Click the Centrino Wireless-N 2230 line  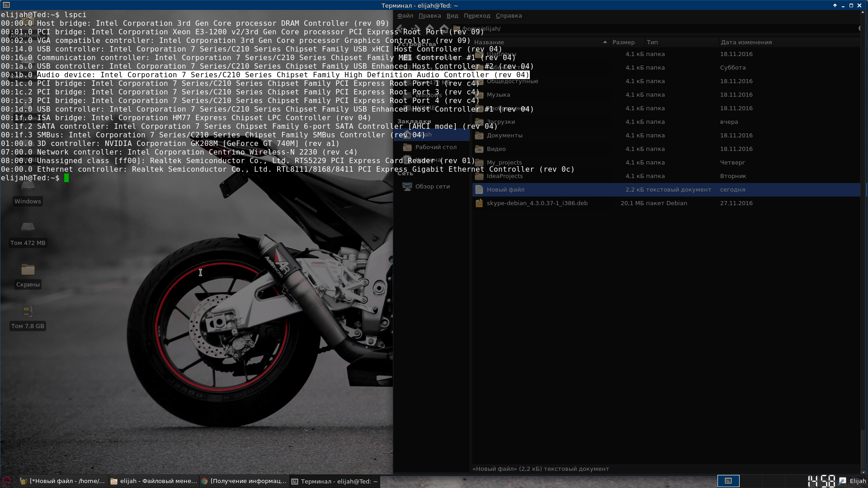tap(179, 152)
